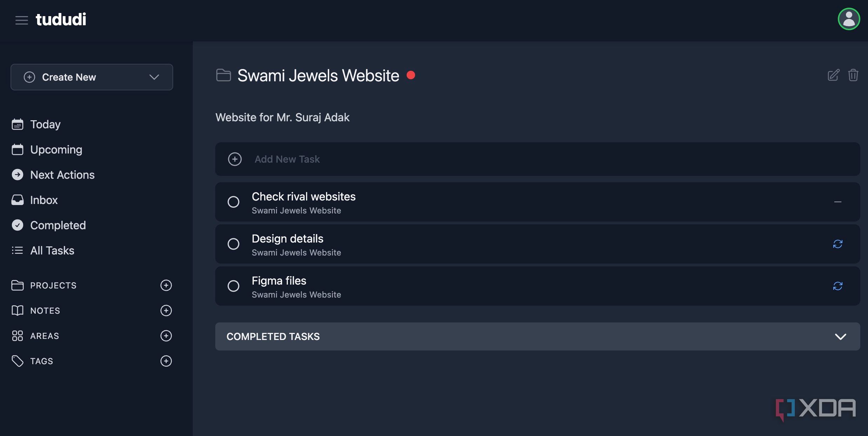Add a new project with plus icon
Screen dimensions: 868x436
point(166,285)
